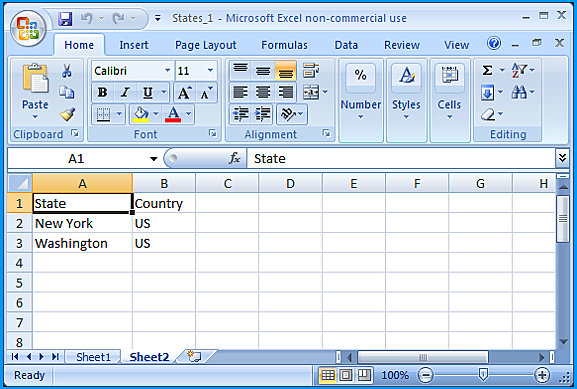This screenshot has width=577, height=389.
Task: Toggle Bold formatting
Action: tap(103, 92)
